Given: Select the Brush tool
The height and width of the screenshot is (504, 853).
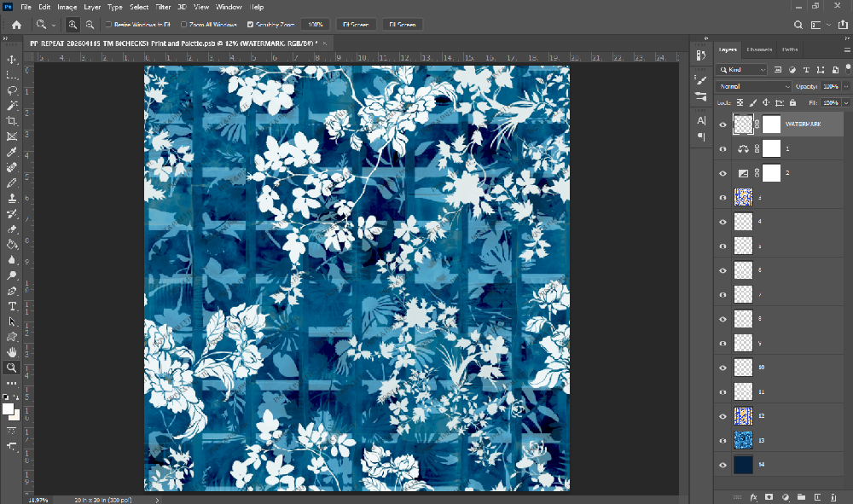Looking at the screenshot, I should [x=11, y=182].
